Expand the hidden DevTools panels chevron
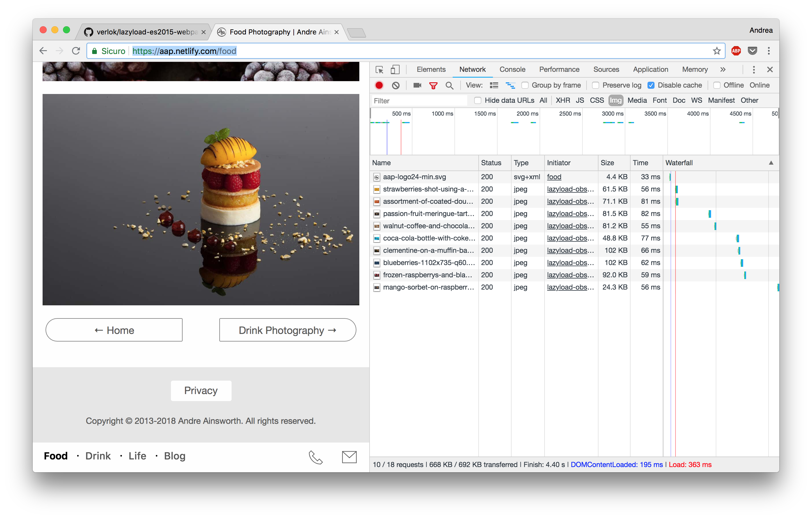Screen dimensions: 812x519 [723, 69]
